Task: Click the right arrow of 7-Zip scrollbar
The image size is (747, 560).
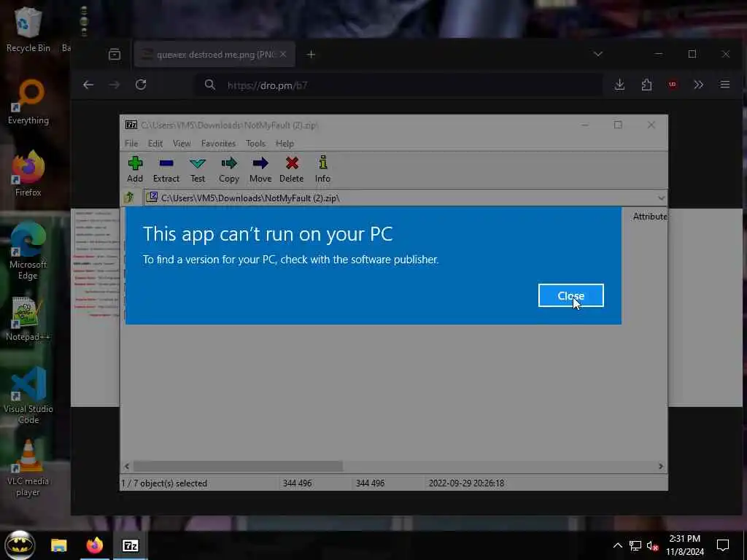Action: point(660,466)
